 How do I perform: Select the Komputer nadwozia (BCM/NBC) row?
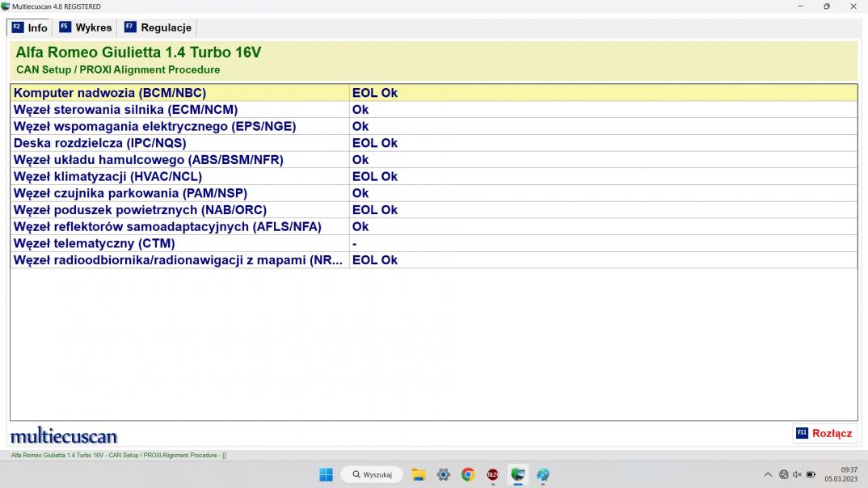(x=434, y=93)
